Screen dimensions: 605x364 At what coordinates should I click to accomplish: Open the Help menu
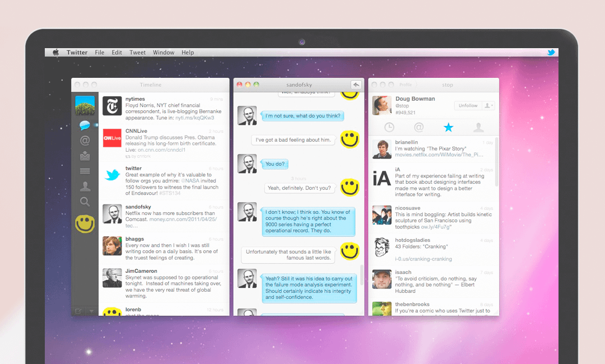pyautogui.click(x=188, y=53)
